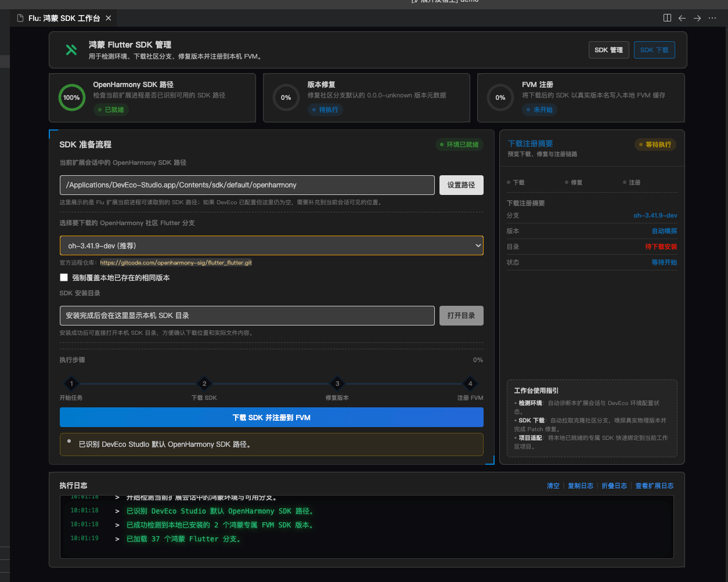Click the 待执行 badge under 版本修复
The height and width of the screenshot is (582, 728).
click(325, 109)
